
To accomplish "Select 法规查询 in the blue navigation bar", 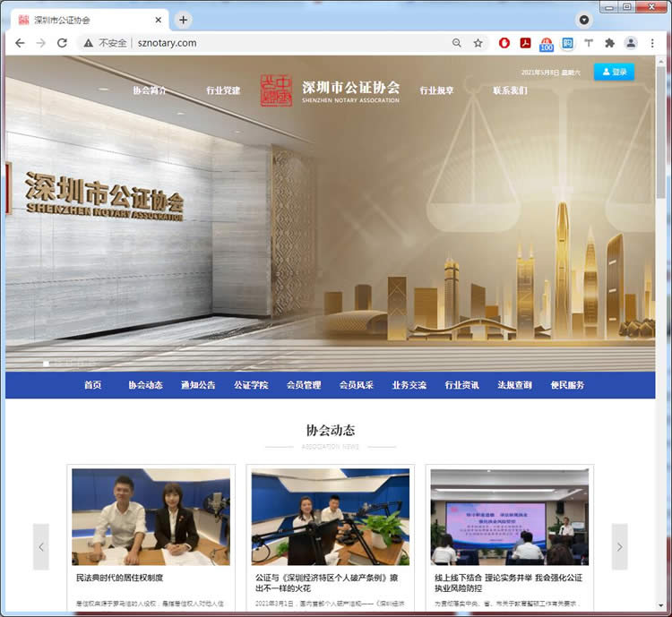I will tap(514, 385).
